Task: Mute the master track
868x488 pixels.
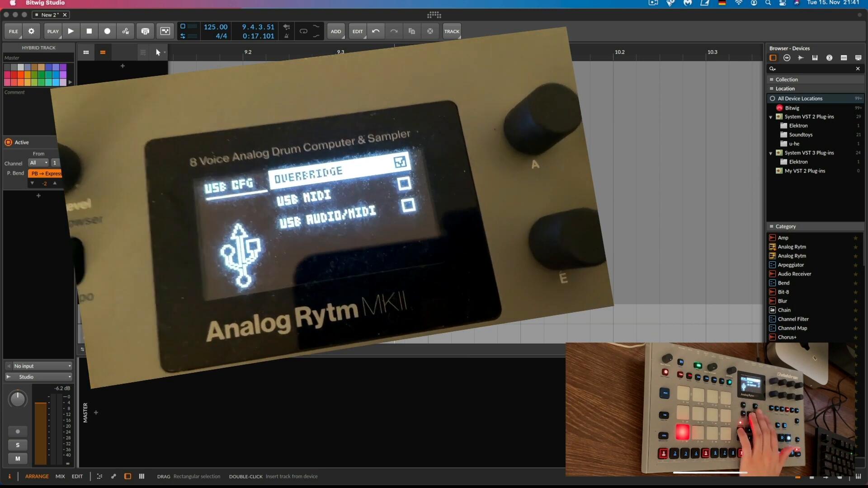Action: click(x=18, y=459)
